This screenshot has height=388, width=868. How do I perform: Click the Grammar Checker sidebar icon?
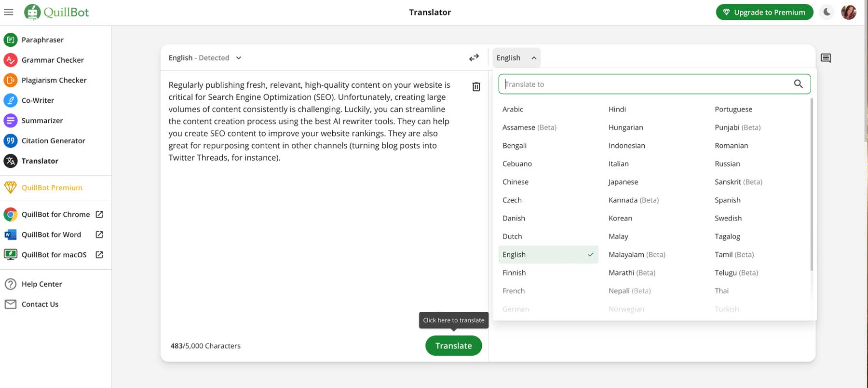click(11, 60)
